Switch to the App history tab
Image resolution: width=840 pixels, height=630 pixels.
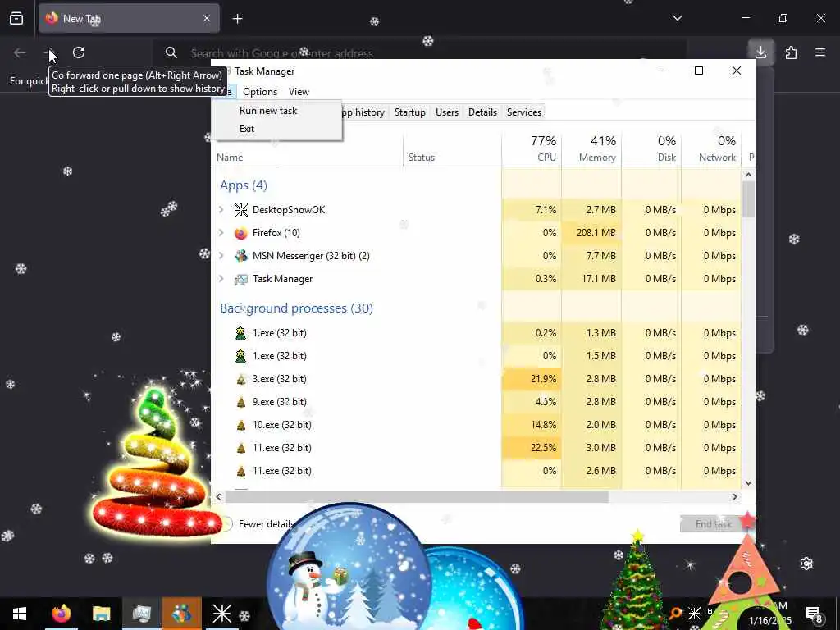coord(363,112)
